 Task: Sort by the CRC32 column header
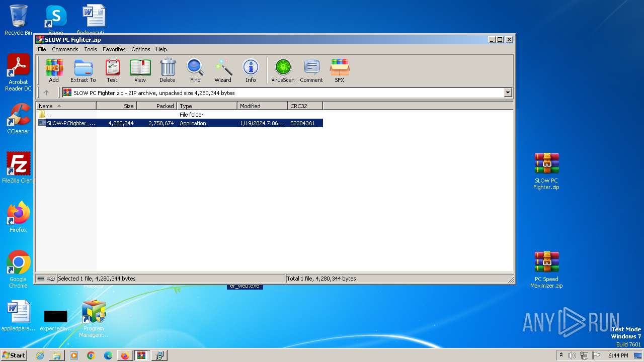coord(305,106)
